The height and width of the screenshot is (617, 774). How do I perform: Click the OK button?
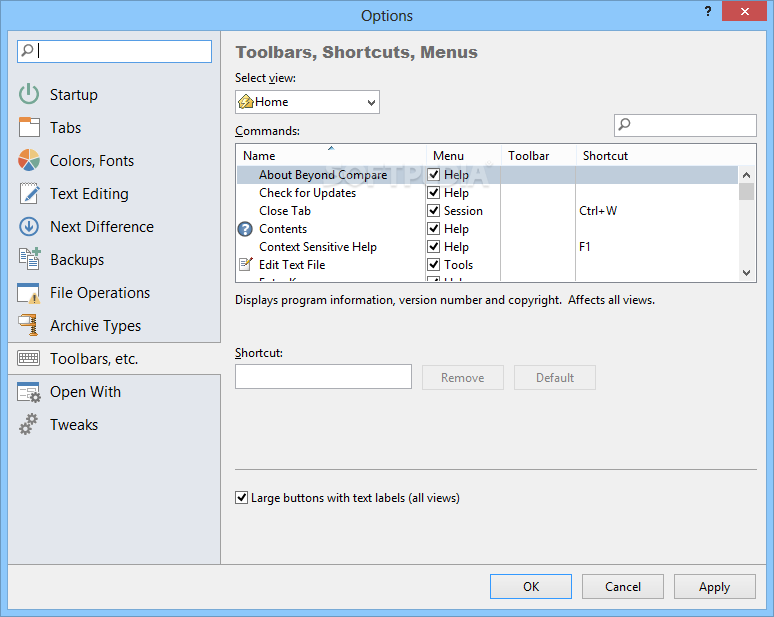[x=531, y=586]
